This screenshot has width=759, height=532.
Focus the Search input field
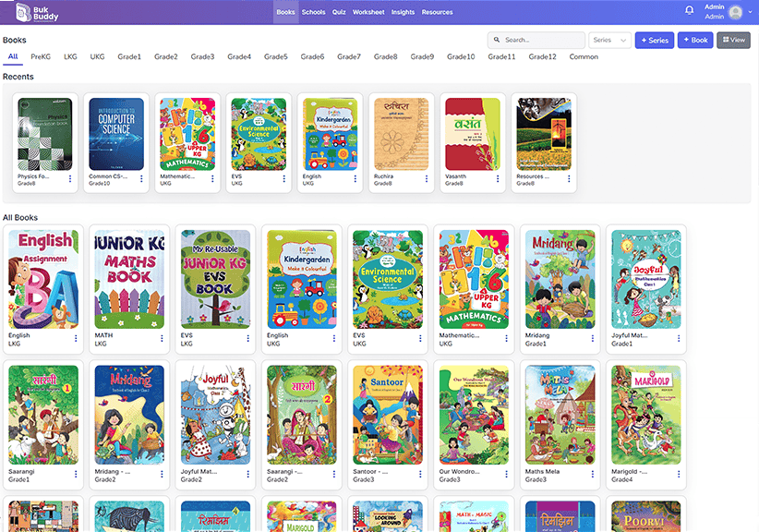click(536, 41)
